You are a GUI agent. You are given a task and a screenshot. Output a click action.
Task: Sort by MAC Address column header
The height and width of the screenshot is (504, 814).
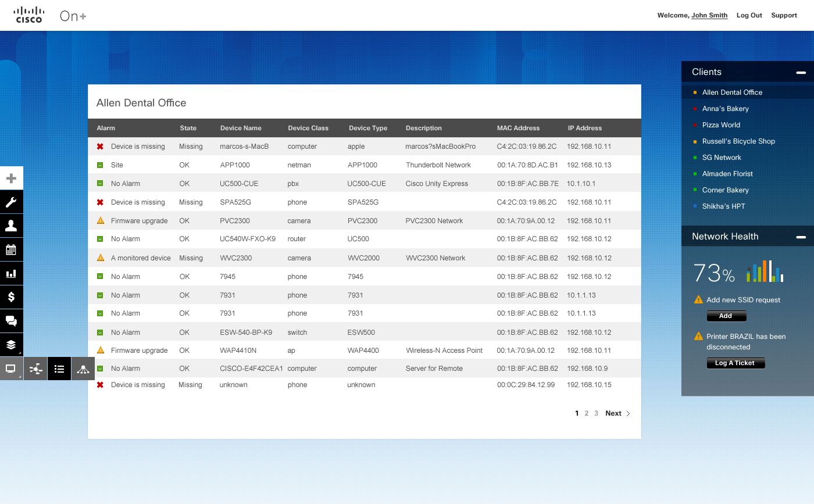click(x=518, y=128)
